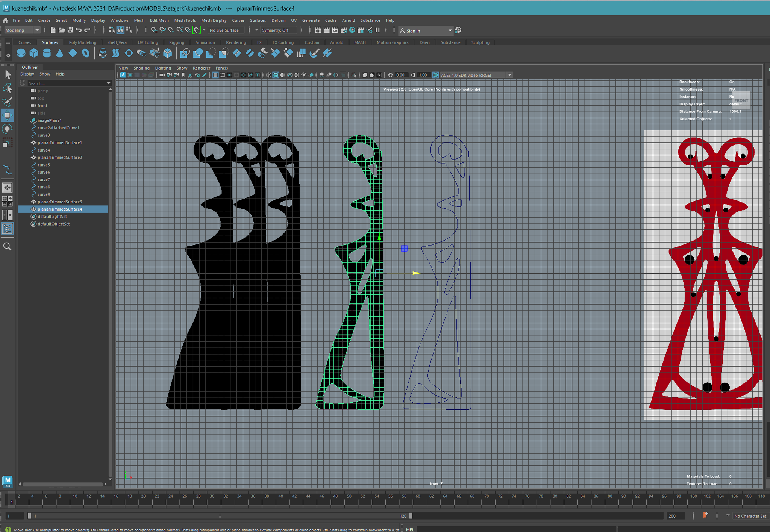Click the Revolve surface shelf icon
This screenshot has height=532, width=770.
pyautogui.click(x=102, y=53)
